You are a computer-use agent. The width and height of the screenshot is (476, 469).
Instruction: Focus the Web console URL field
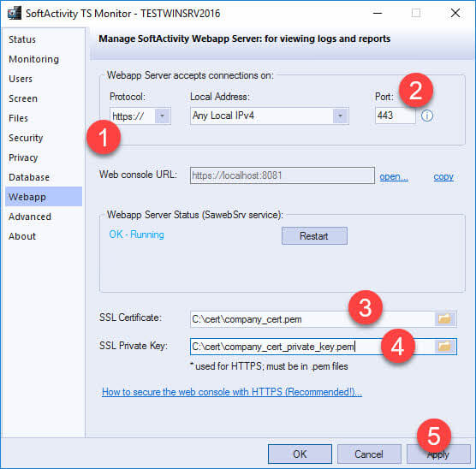[x=283, y=175]
